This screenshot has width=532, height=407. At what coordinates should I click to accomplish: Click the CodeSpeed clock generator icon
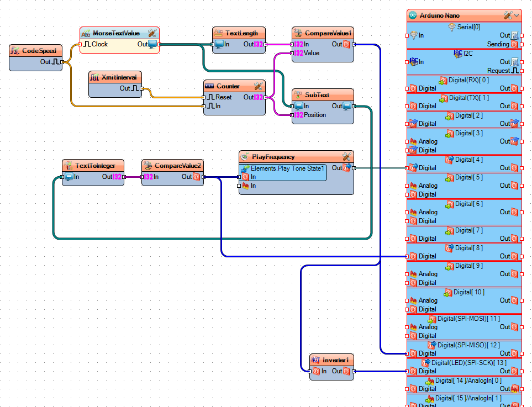tap(15, 51)
